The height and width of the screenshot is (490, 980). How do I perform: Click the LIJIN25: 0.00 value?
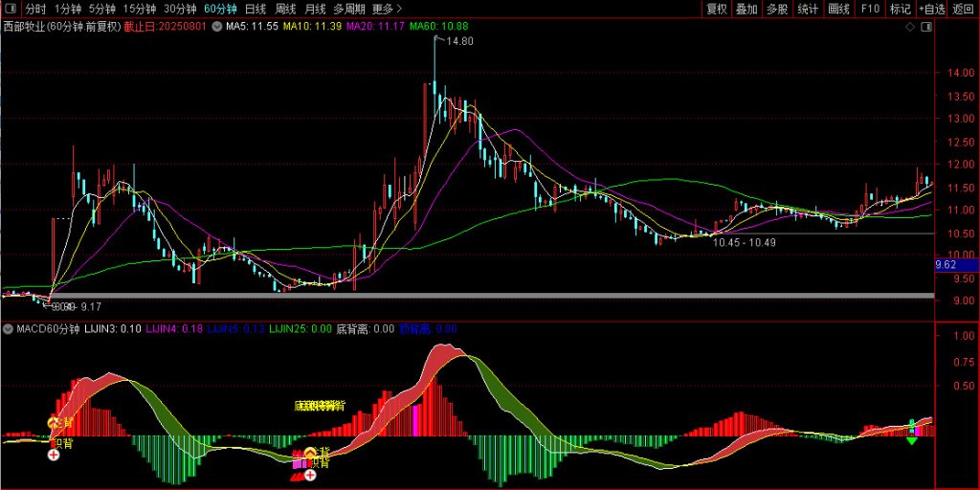tap(301, 329)
